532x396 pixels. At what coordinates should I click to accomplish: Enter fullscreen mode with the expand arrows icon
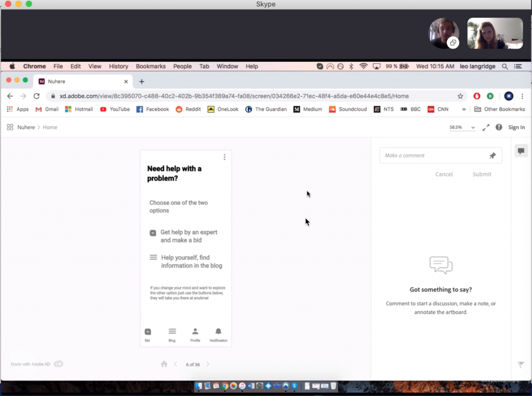pos(486,127)
